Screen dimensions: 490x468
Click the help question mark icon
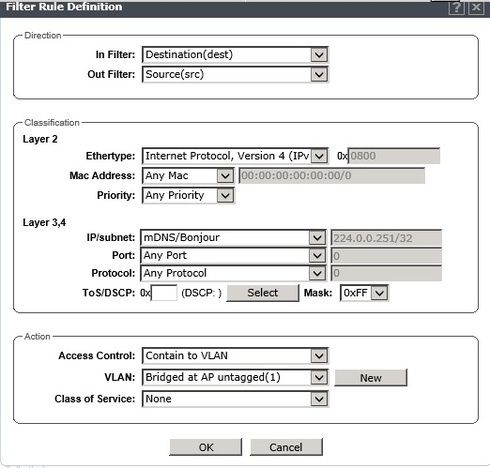456,8
